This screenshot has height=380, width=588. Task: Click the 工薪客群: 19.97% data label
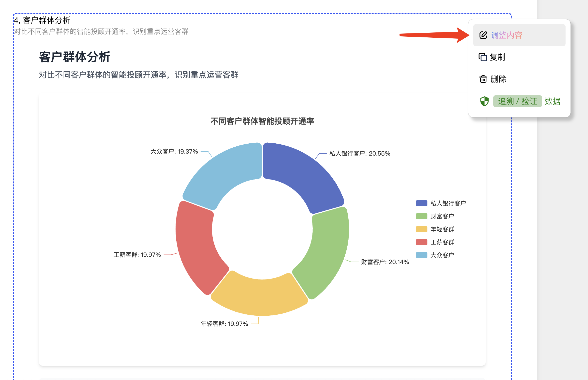click(x=137, y=255)
